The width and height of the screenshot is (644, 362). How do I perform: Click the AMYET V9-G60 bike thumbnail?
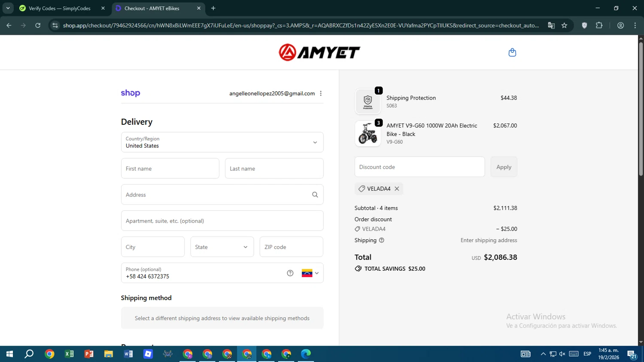[368, 133]
